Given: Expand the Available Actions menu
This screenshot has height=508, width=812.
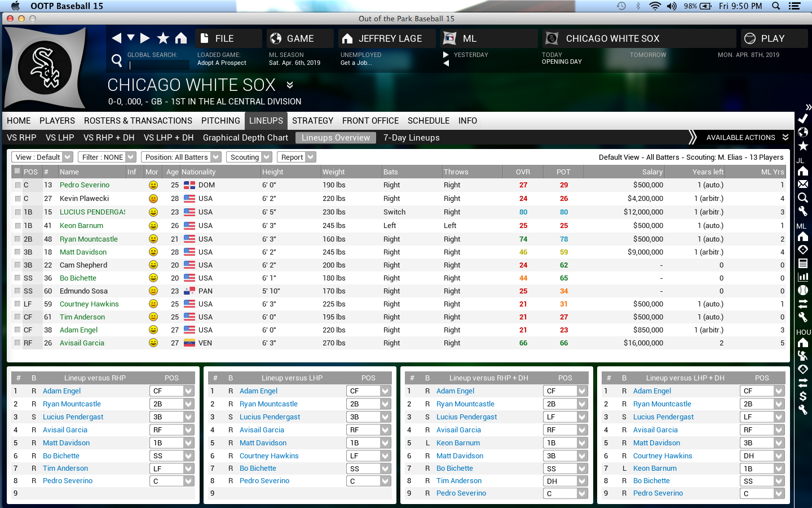Looking at the screenshot, I should tap(747, 138).
